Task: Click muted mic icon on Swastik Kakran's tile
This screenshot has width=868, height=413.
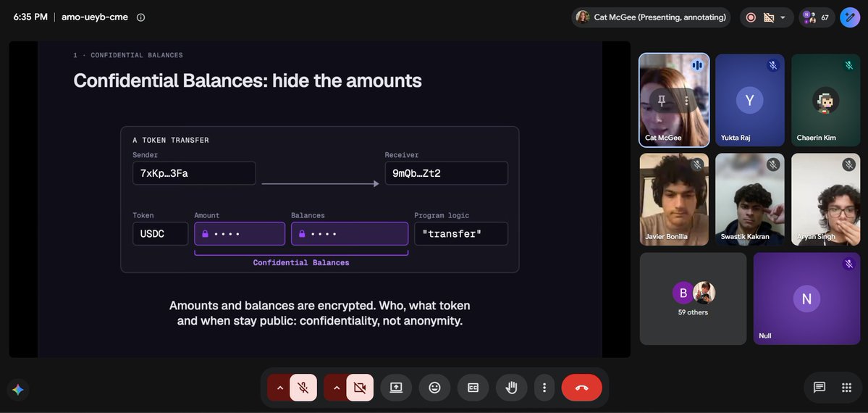Action: [772, 164]
